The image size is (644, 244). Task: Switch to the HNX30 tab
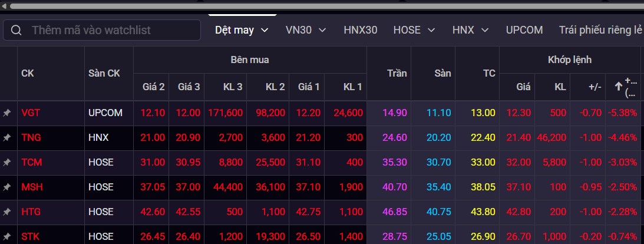[x=360, y=30]
